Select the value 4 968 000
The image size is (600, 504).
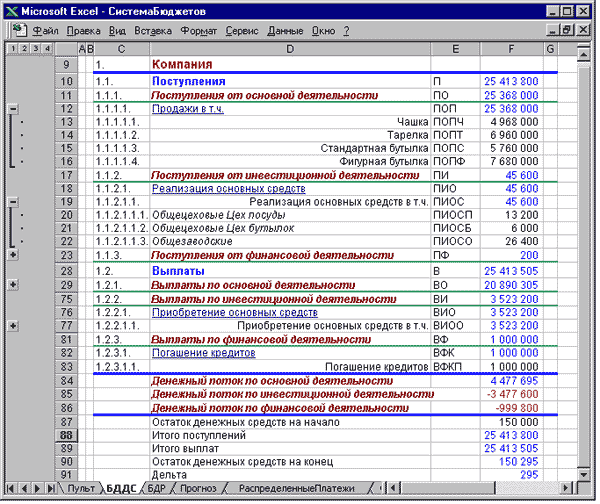pos(512,122)
